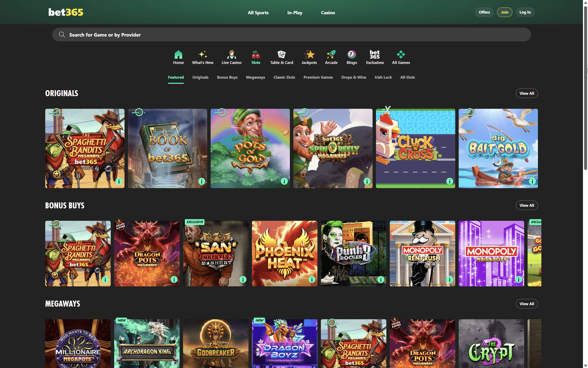Click the Join button
588x368 pixels.
(x=505, y=12)
